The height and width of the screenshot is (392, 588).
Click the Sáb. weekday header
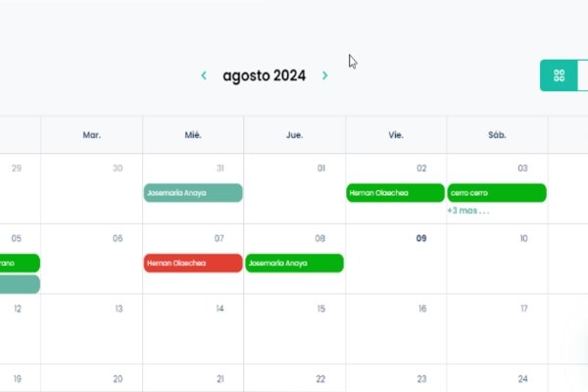point(497,135)
